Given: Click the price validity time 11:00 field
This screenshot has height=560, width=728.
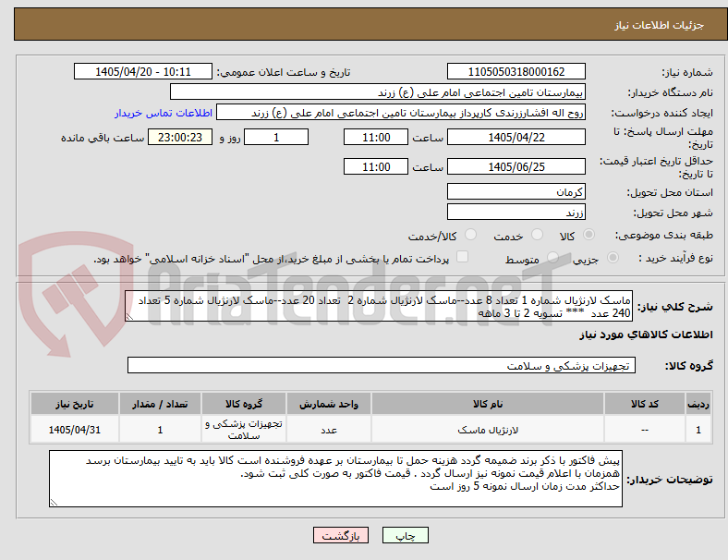Looking at the screenshot, I should (376, 166).
